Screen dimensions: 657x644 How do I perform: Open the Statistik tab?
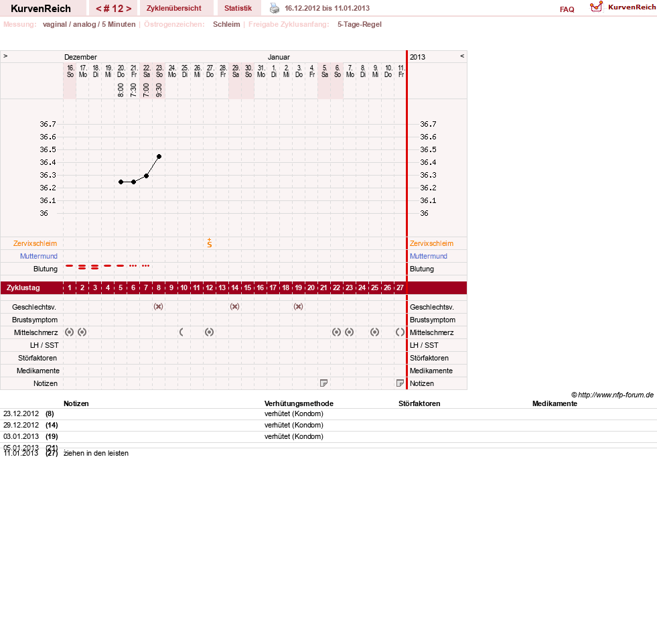(238, 8)
